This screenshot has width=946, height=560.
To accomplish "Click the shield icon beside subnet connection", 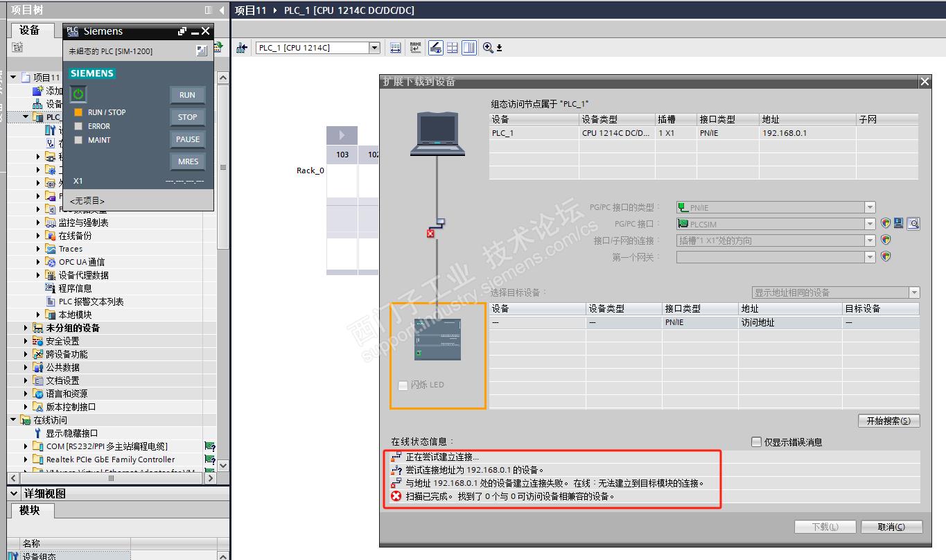I will pos(886,240).
